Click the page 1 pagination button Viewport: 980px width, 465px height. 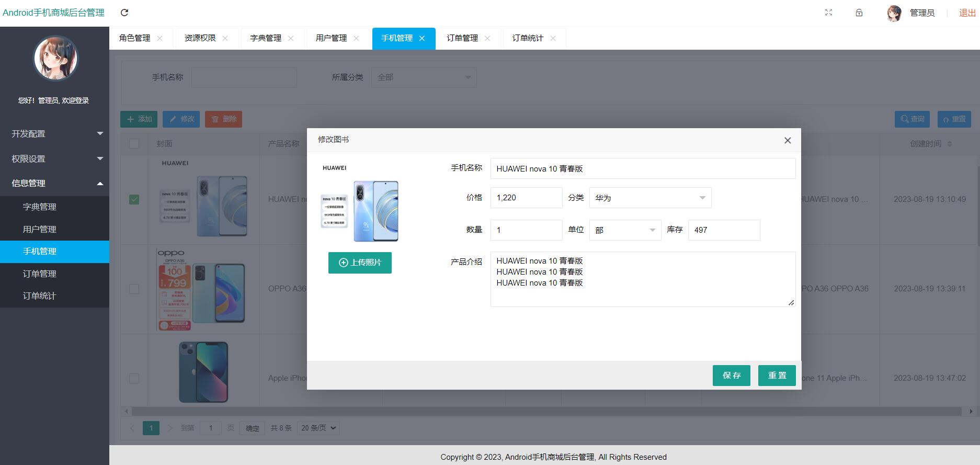(151, 428)
